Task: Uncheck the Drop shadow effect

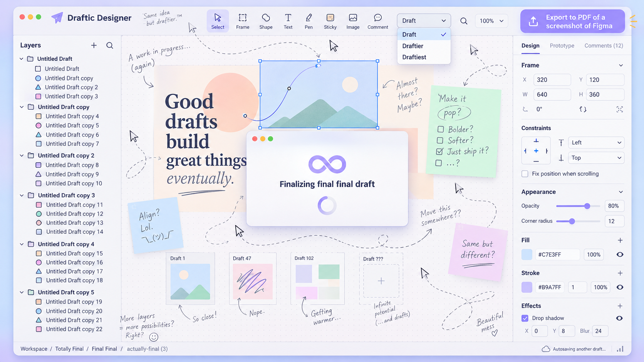Action: click(x=525, y=318)
